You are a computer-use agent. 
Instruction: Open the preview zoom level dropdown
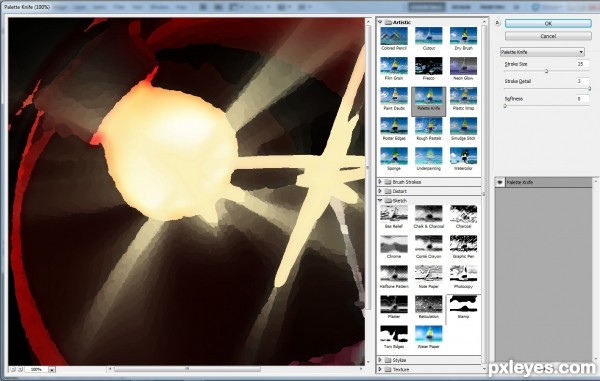[52, 369]
